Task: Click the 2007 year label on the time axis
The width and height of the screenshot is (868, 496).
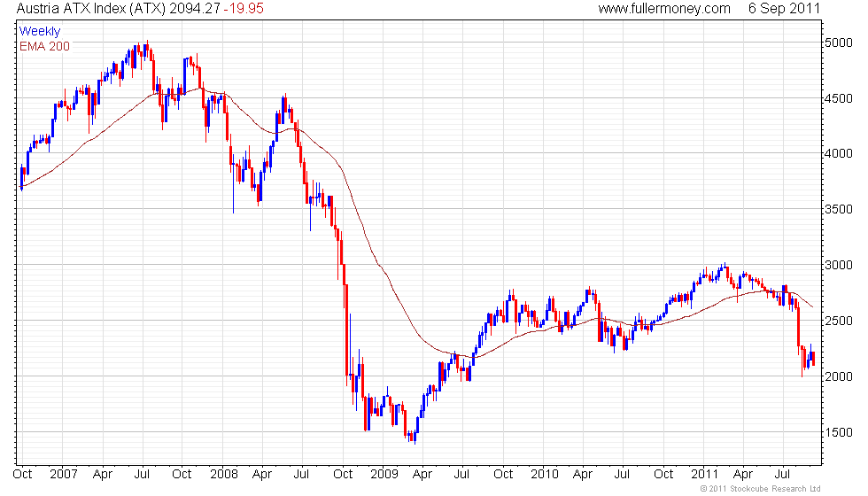Action: click(63, 475)
